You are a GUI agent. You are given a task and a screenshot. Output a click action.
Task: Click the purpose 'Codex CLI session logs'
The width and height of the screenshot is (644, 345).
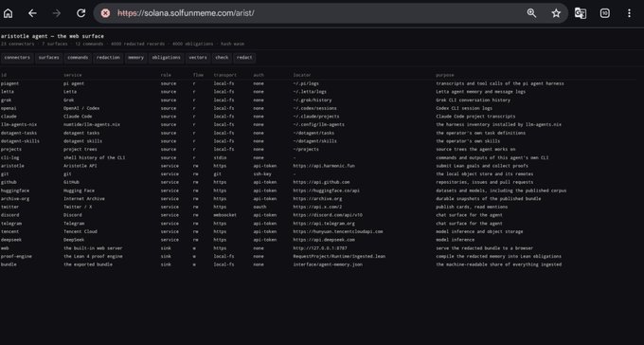[x=464, y=108]
